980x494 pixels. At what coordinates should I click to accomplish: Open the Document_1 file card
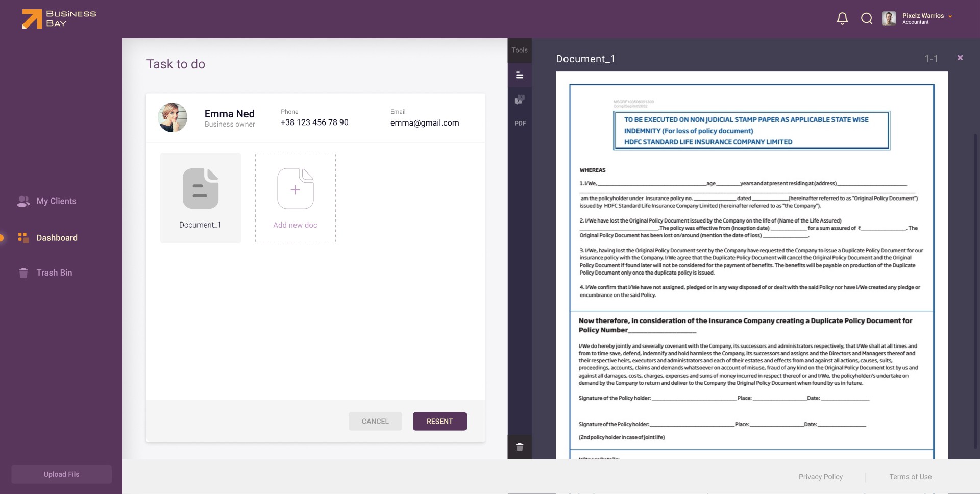[201, 198]
